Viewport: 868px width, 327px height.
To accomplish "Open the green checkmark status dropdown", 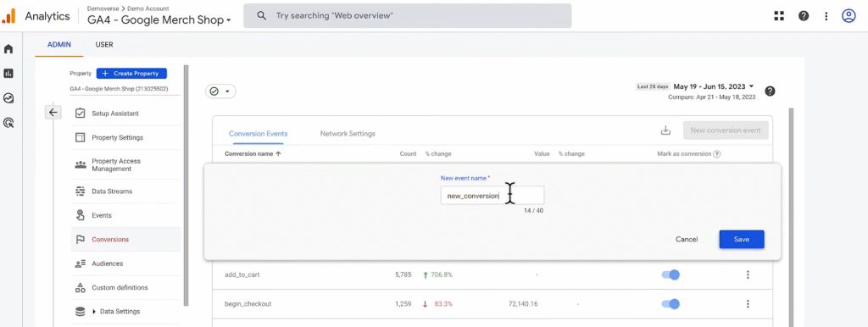I will tap(221, 91).
